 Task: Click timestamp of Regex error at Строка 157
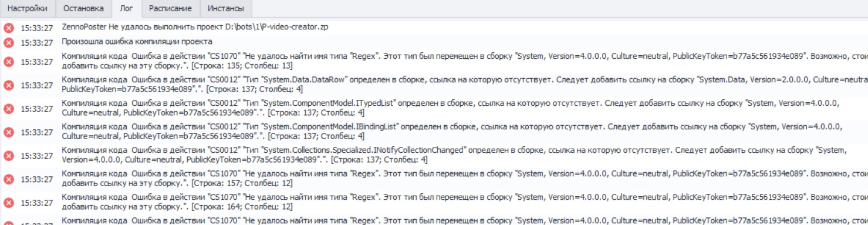click(x=36, y=179)
